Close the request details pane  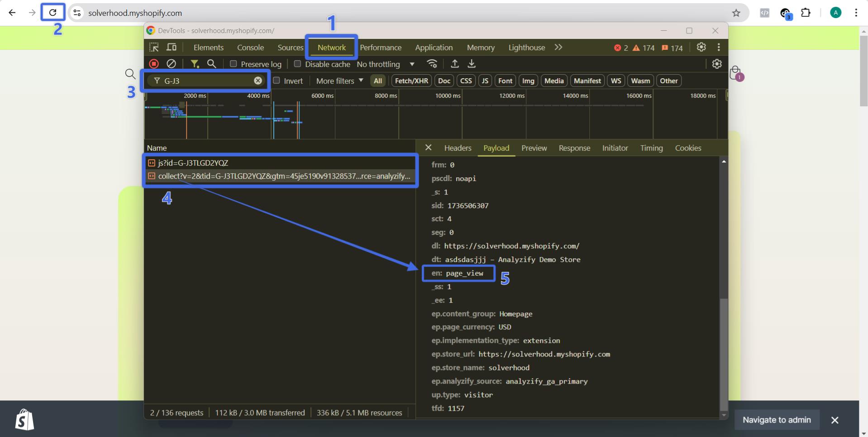point(428,147)
